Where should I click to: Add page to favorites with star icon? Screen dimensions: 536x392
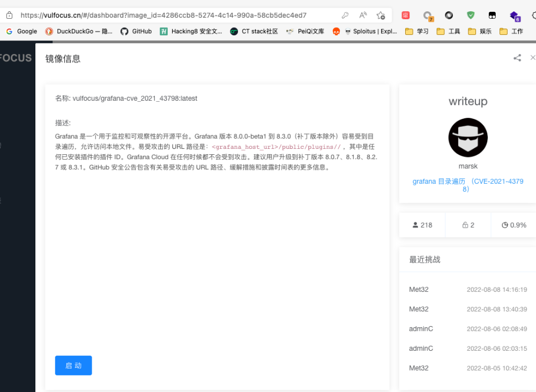point(381,15)
